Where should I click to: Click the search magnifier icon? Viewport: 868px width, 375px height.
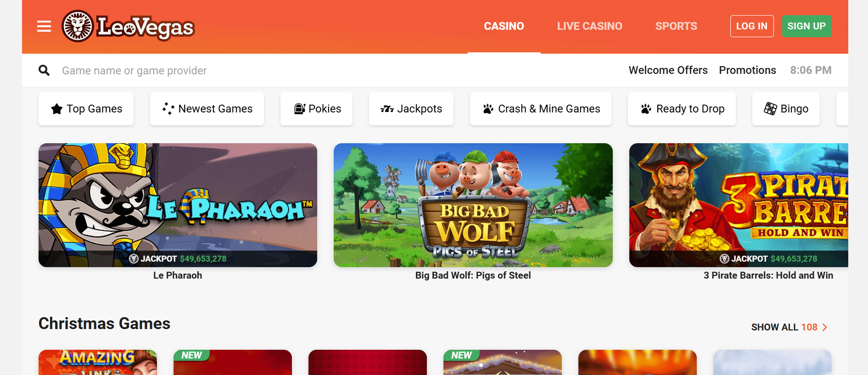coord(44,70)
